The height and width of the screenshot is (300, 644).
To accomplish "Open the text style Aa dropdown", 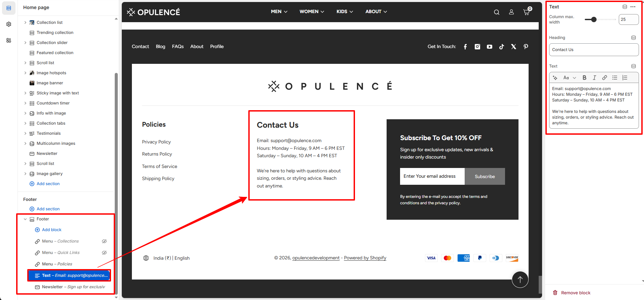I will [x=570, y=78].
